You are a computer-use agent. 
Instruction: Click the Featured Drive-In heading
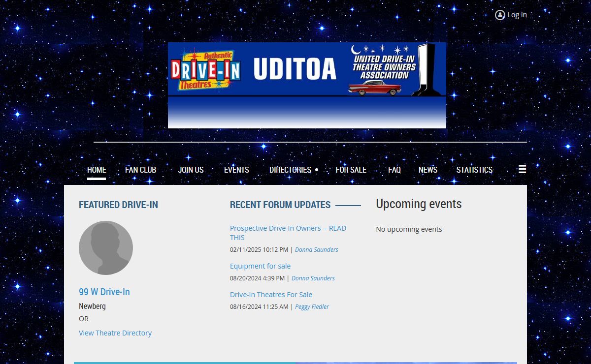tap(118, 205)
